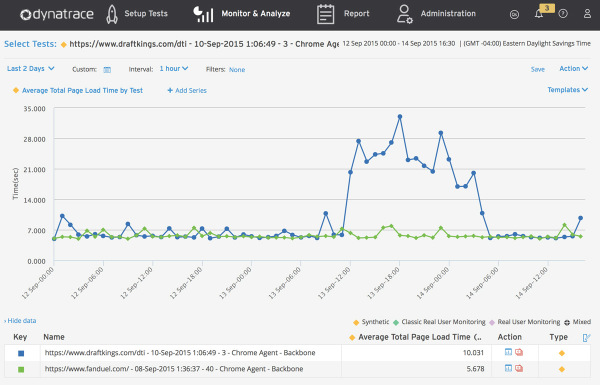600x385 pixels.
Task: Open chart action icon for draftkings row
Action: pos(508,352)
